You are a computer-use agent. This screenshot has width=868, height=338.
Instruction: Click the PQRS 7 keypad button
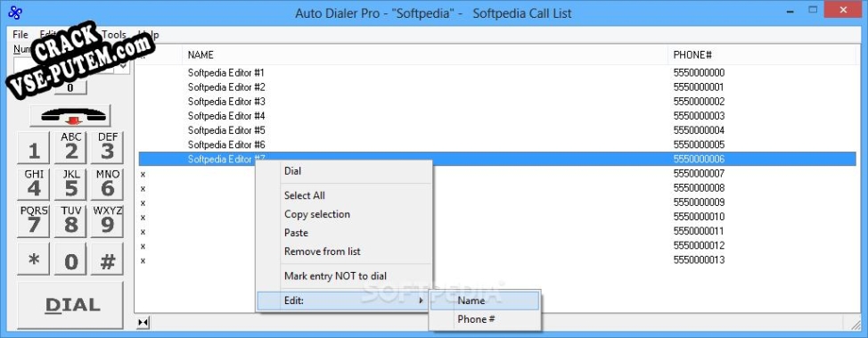tap(34, 221)
